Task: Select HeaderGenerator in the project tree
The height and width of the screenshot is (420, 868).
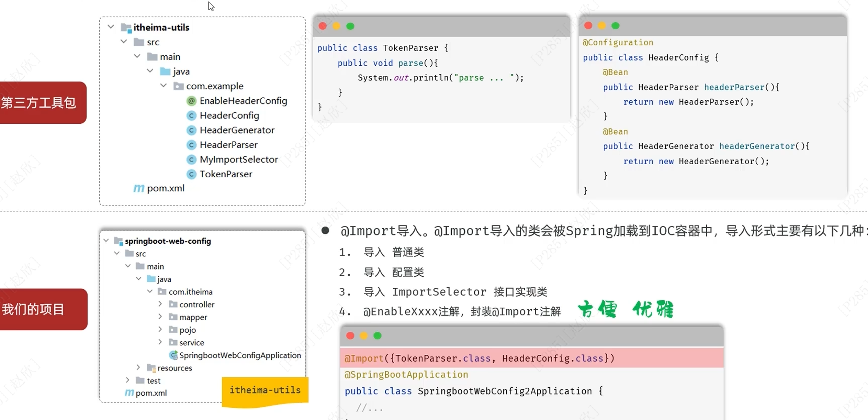Action: [237, 130]
